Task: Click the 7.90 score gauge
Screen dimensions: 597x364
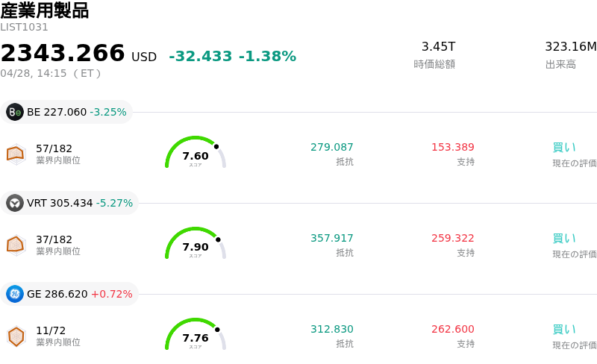Action: 195,245
